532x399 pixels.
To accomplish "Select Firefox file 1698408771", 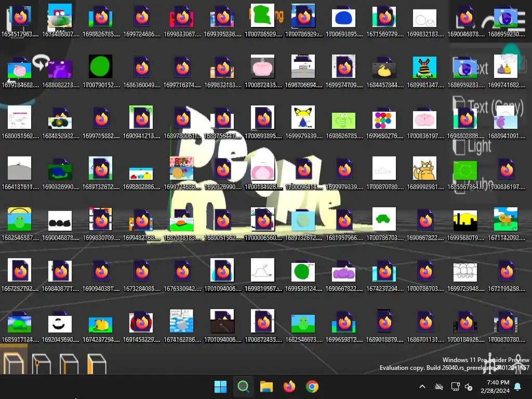I will pyautogui.click(x=60, y=275).
